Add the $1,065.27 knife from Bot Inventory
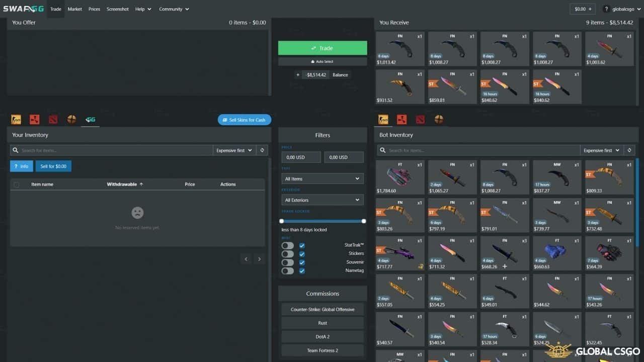This screenshot has width=644, height=362. (x=452, y=177)
